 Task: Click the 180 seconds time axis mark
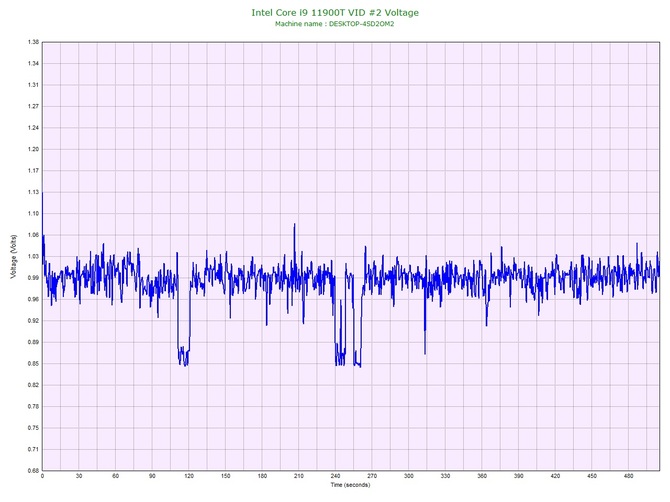[262, 476]
